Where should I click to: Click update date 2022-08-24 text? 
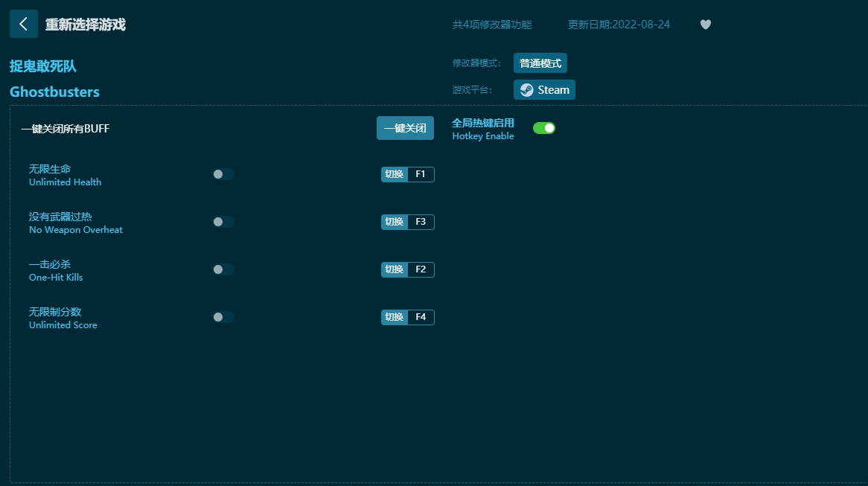(619, 25)
